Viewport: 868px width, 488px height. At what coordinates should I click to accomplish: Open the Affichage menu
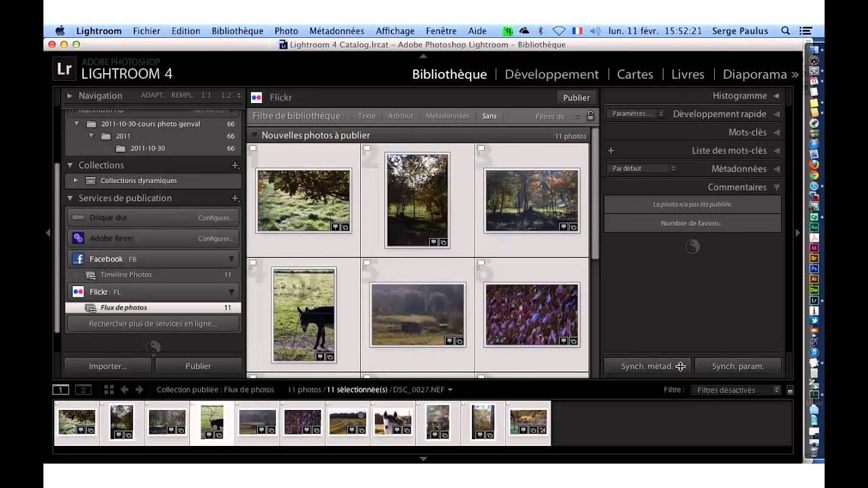pos(395,31)
